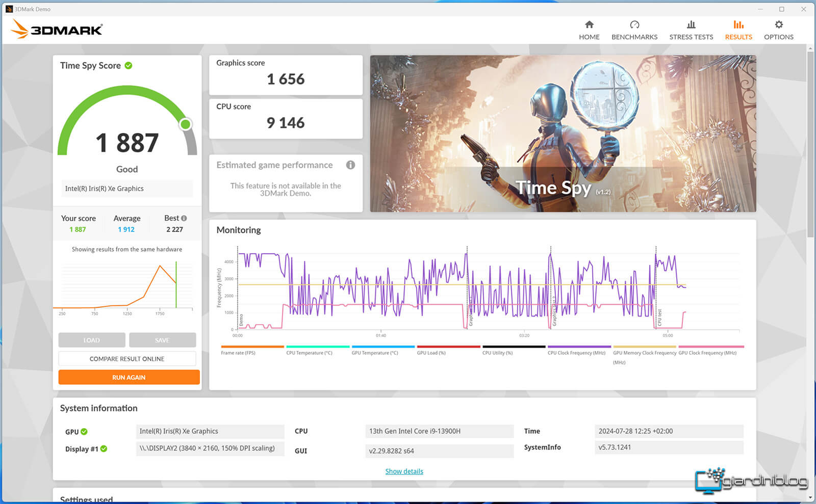Click the Time field 2024-07-28 12:25
Viewport: 816px width, 504px height.
(x=669, y=431)
